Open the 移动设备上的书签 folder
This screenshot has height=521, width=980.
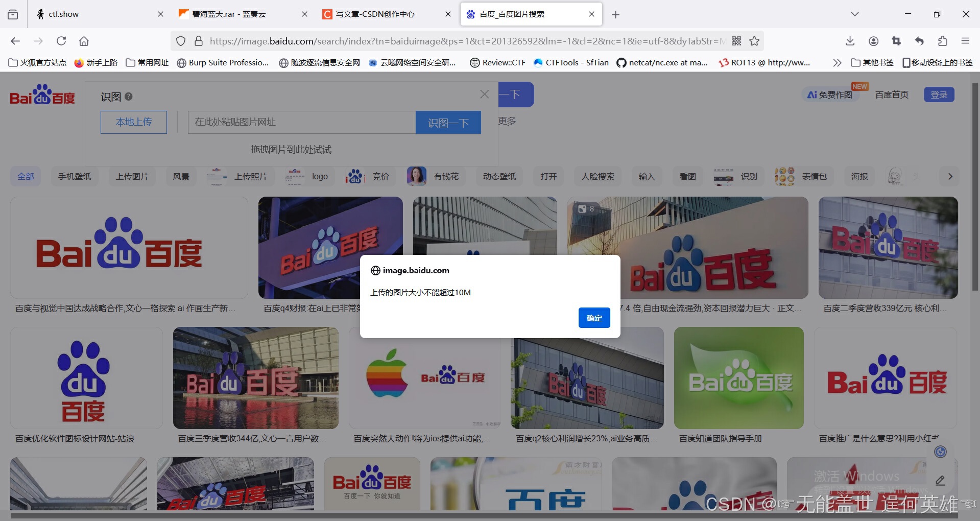click(938, 62)
